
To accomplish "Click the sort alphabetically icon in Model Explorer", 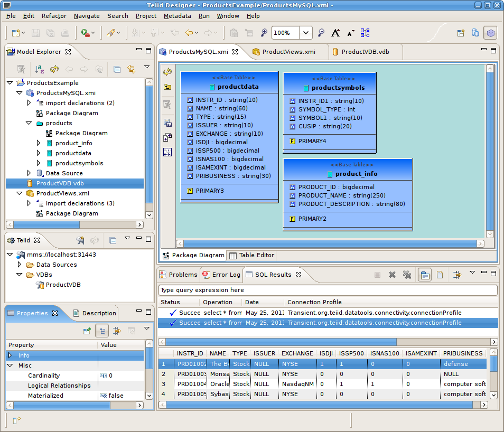I will point(40,69).
